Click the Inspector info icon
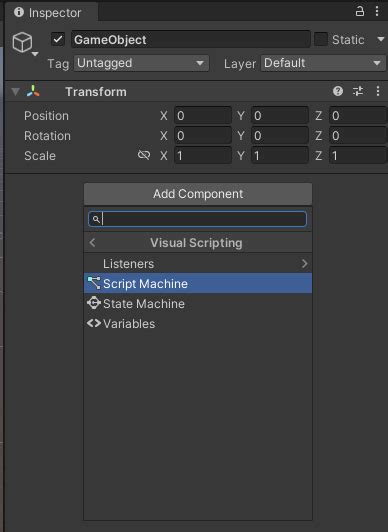 point(19,12)
